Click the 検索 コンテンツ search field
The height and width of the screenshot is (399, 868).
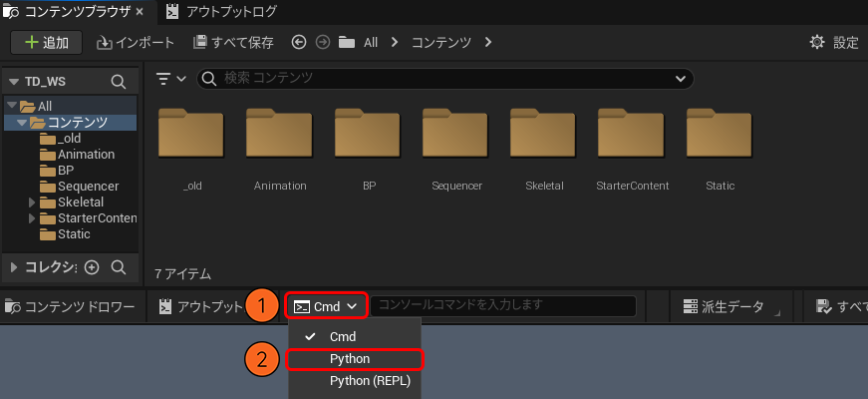point(445,79)
